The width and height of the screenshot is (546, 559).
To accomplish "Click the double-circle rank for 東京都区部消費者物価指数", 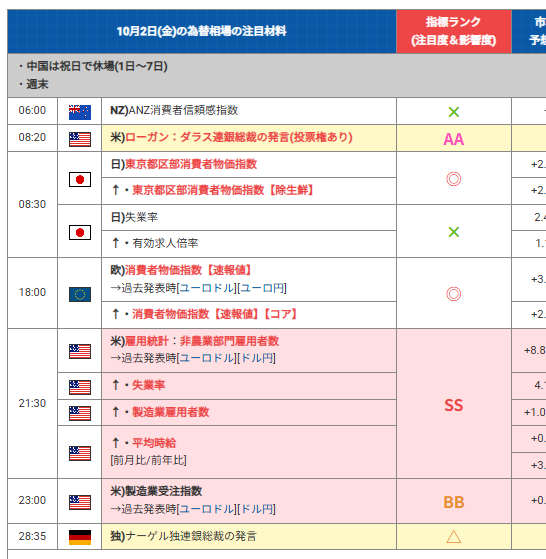I will coord(454,179).
